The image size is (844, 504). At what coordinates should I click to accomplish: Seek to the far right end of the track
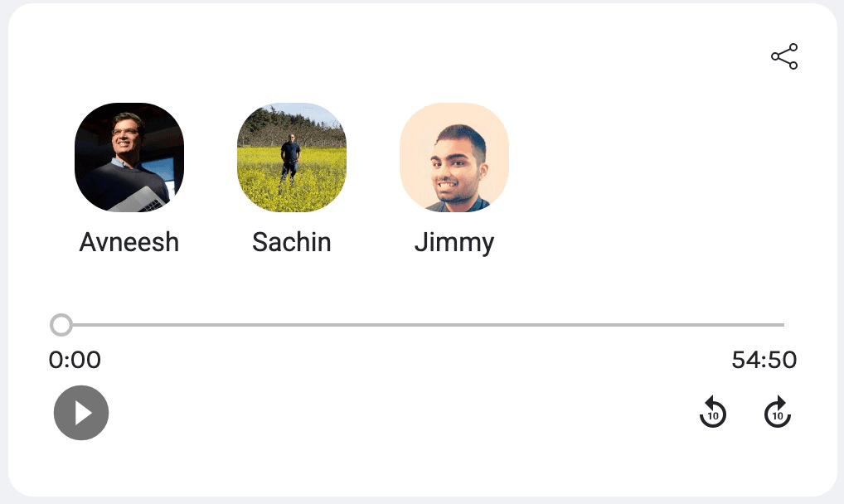coord(783,325)
